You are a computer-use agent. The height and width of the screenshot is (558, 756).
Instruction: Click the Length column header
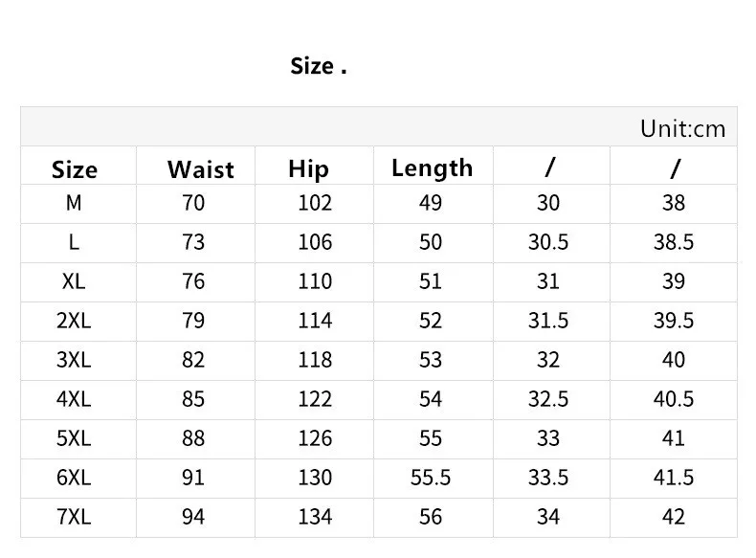coord(432,168)
